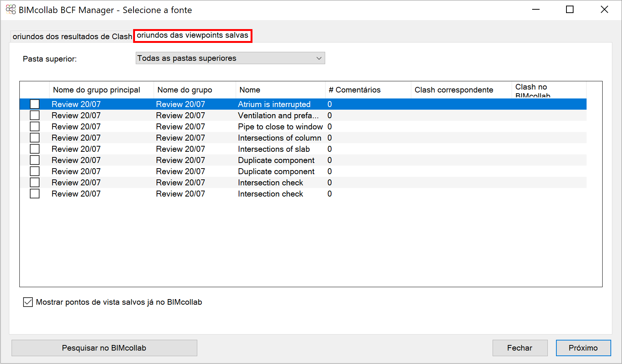Click Clash correspondente column header
Screen dimensions: 622x364
[x=461, y=90]
